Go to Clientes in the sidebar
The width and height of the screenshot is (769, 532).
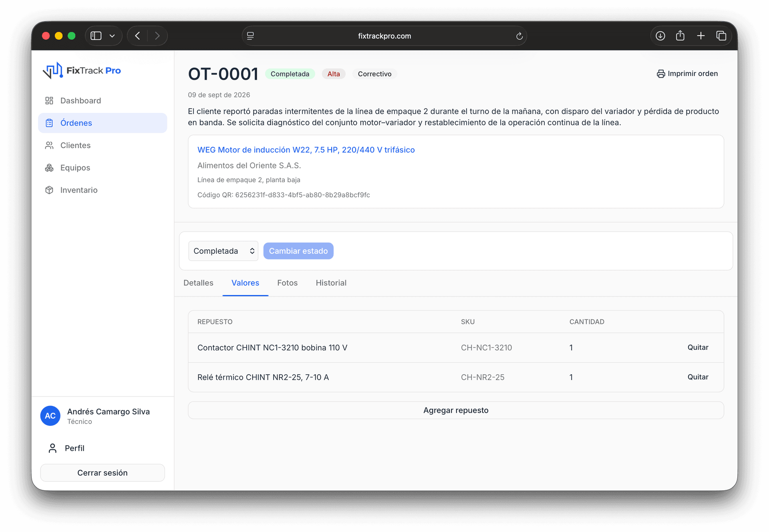(x=103, y=145)
